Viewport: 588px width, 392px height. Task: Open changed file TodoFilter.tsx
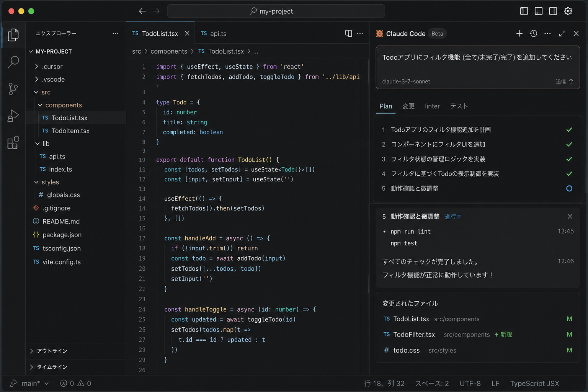(477, 335)
